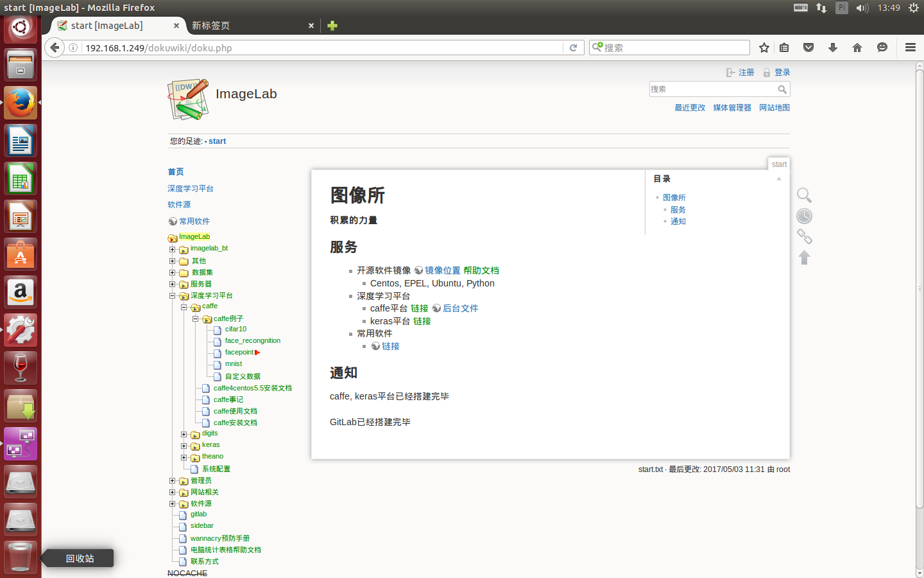Click the chat smiley toolbar icon
This screenshot has width=924, height=578.
pos(882,48)
